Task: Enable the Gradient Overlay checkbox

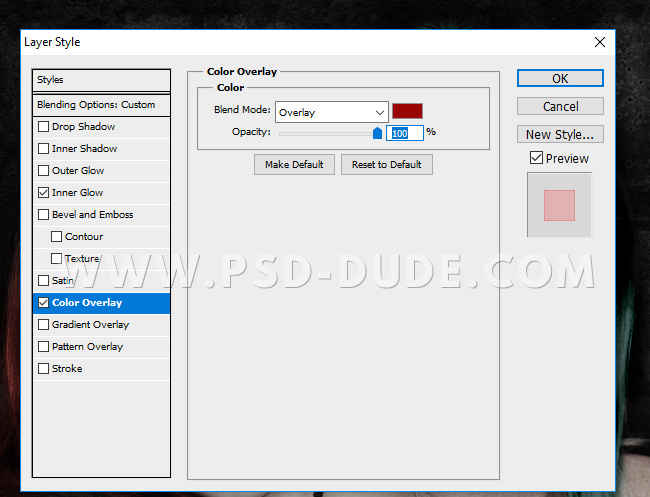Action: tap(44, 325)
